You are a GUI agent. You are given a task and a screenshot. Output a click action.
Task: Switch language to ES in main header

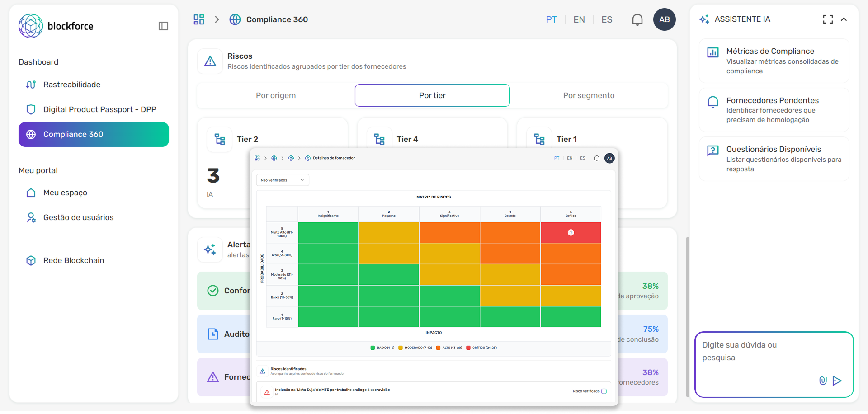tap(607, 19)
